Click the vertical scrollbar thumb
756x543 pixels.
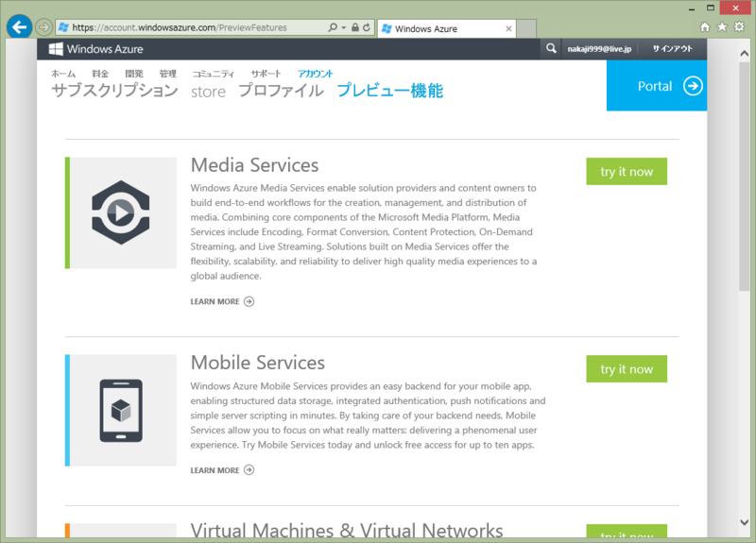pyautogui.click(x=745, y=177)
